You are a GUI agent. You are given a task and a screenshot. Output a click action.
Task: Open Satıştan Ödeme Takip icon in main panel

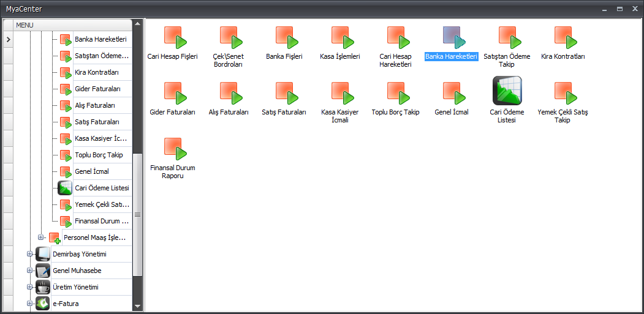[x=510, y=37]
